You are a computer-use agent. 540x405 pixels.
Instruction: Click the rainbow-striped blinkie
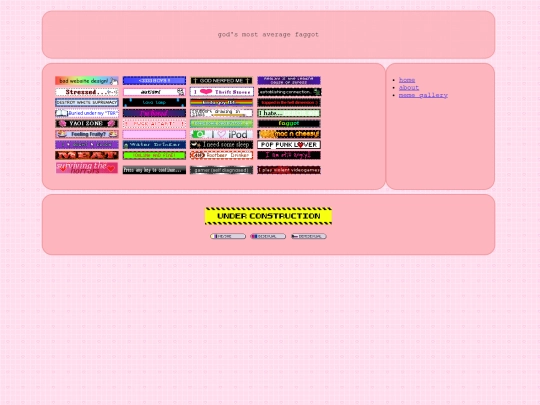coord(221,102)
